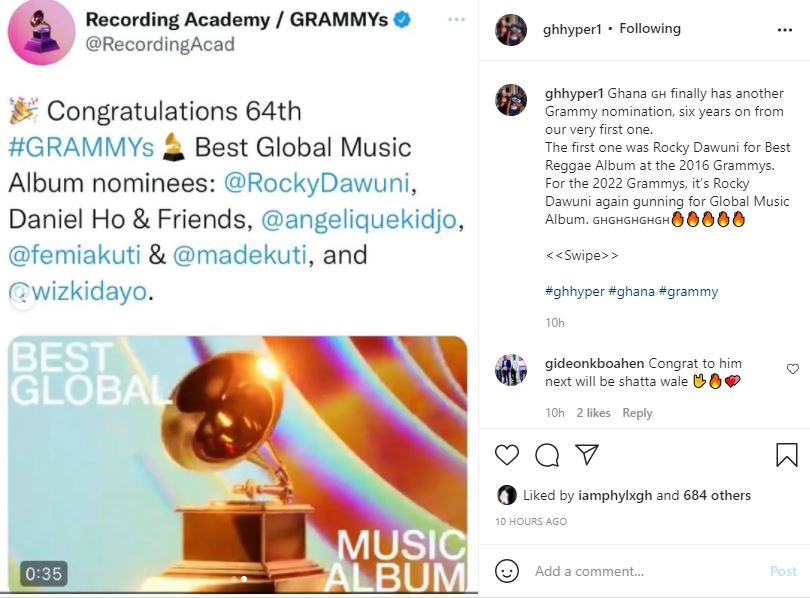Click the Following status next to ghhyper1
Viewport: 810px width, 598px height.
point(650,29)
